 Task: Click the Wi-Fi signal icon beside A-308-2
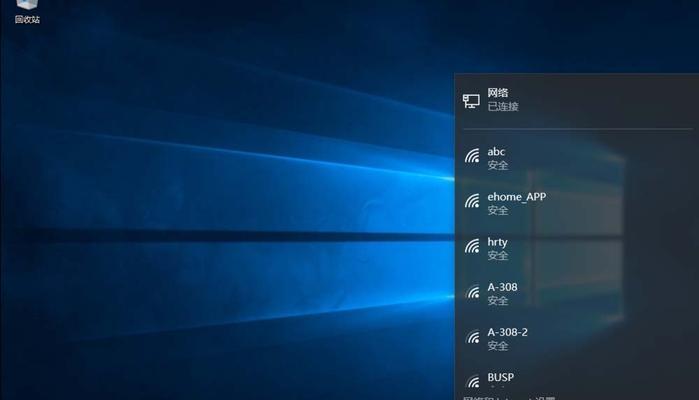[472, 337]
